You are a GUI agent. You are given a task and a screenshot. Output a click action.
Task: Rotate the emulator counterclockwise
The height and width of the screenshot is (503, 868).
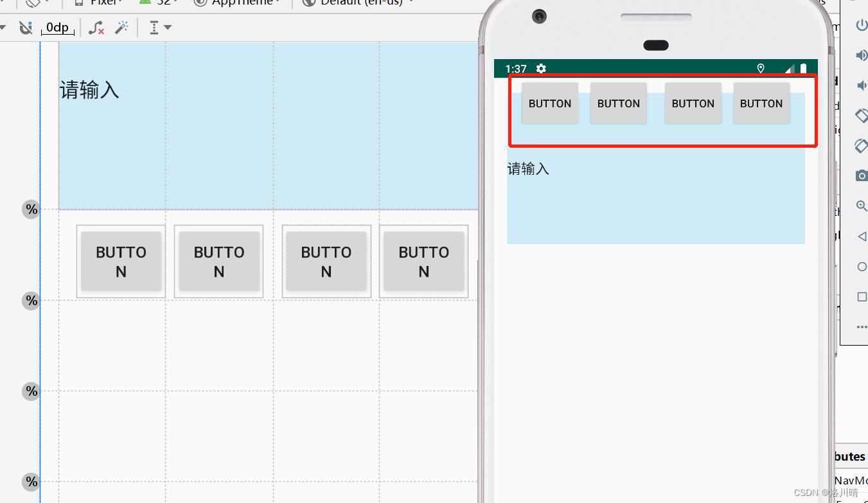pos(862,116)
